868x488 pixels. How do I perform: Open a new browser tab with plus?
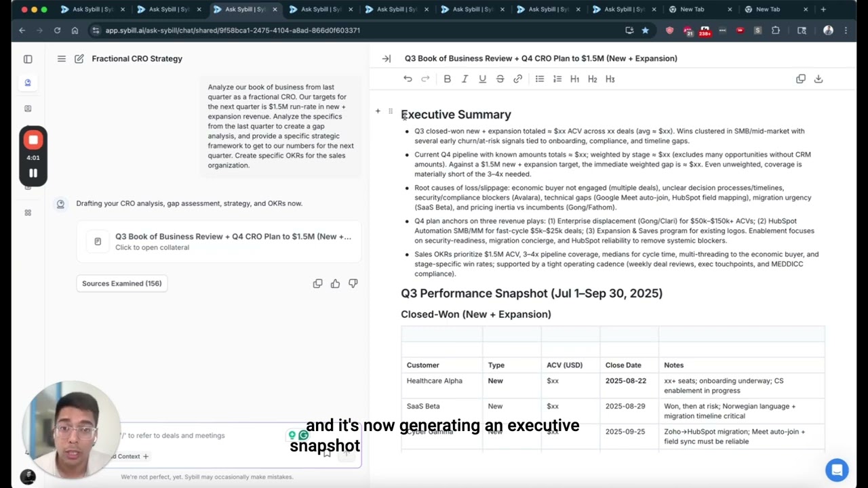(x=823, y=9)
